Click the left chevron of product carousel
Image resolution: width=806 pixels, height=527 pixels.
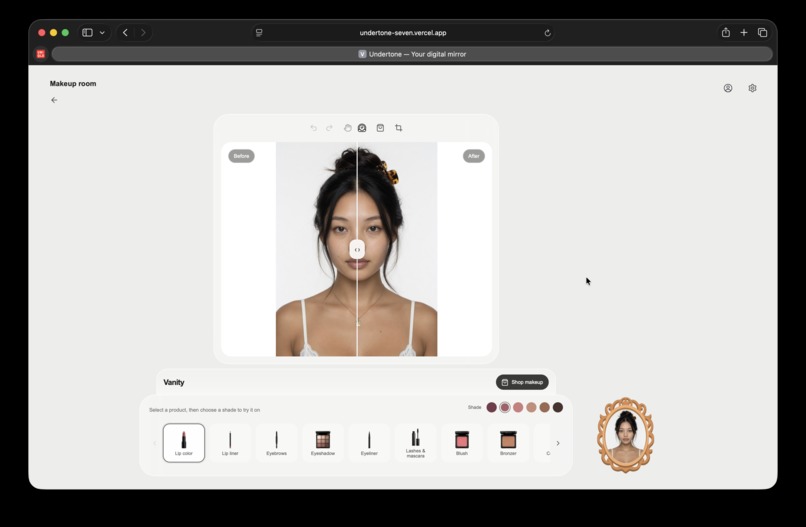click(154, 443)
